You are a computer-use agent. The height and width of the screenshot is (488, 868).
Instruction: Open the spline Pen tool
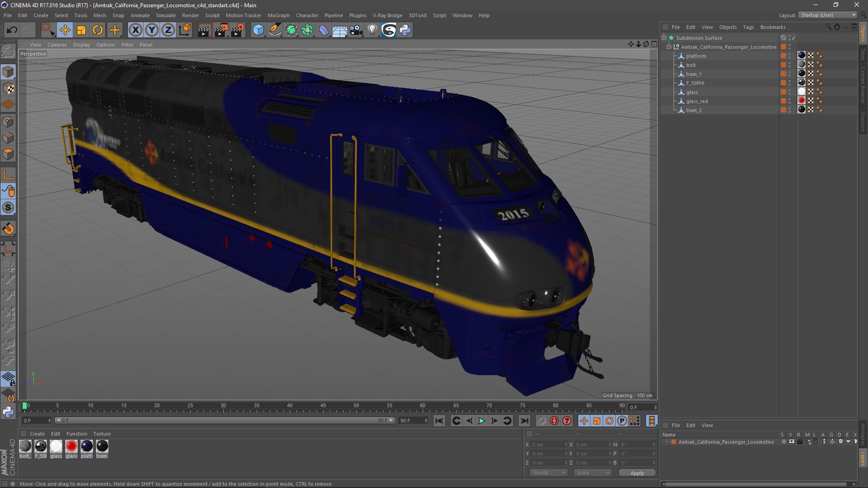point(274,30)
